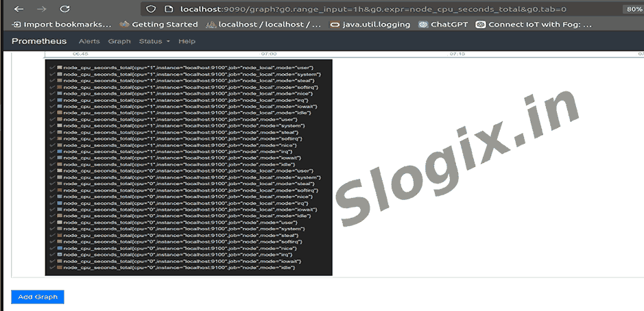Click the browser forward arrow button
644x311 pixels.
coord(41,9)
